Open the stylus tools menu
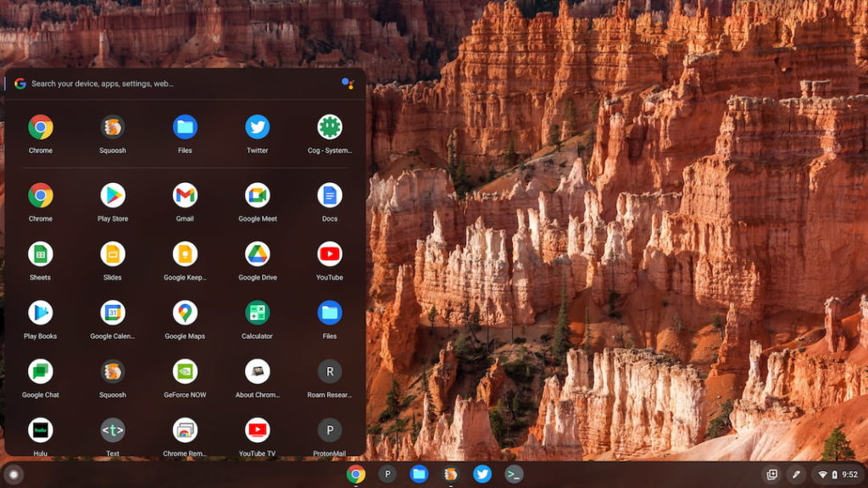 click(796, 474)
